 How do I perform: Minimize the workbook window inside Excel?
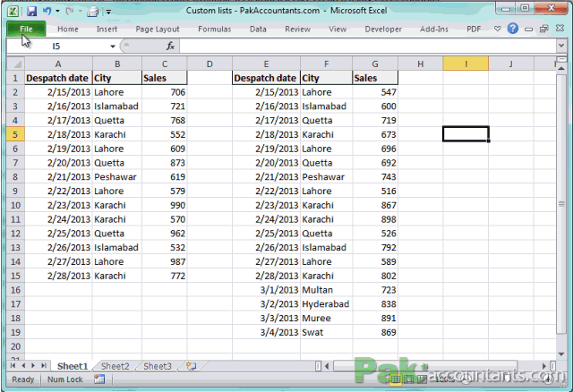[528, 30]
